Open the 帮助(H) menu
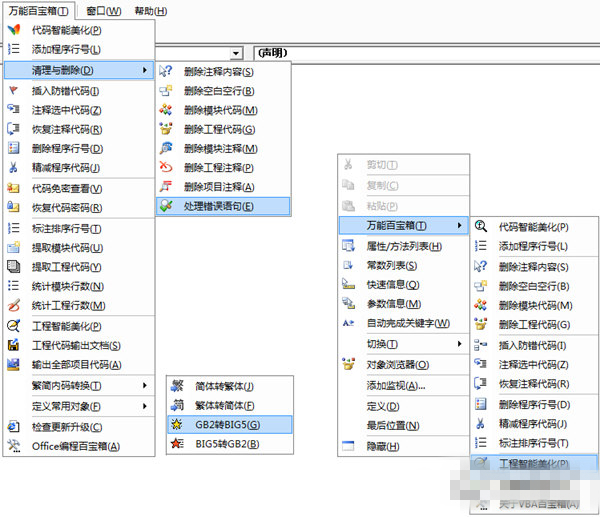This screenshot has width=600, height=517. (x=150, y=11)
